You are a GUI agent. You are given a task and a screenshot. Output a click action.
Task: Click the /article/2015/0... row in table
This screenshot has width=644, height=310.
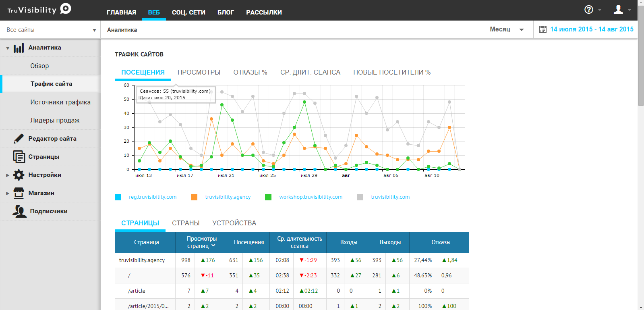(148, 306)
